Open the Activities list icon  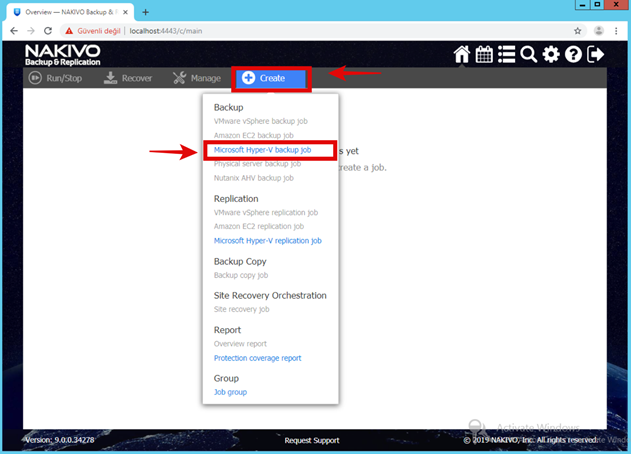tap(506, 54)
